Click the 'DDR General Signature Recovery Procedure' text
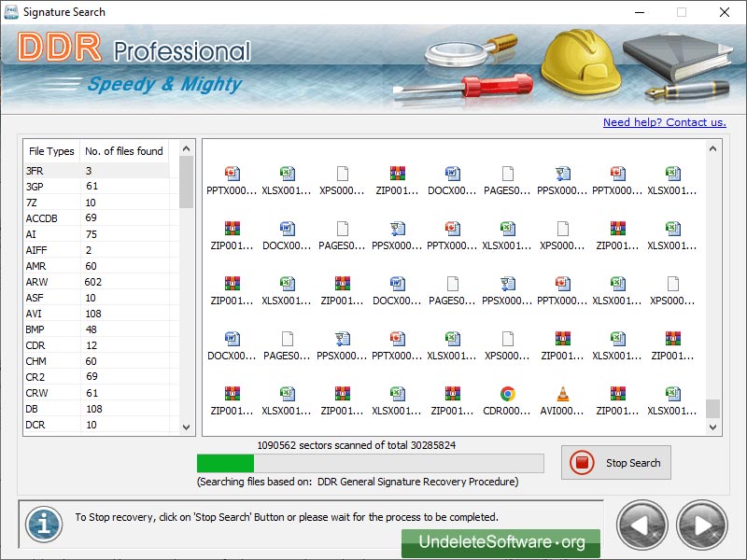Screen dimensions: 747x560 point(417,482)
